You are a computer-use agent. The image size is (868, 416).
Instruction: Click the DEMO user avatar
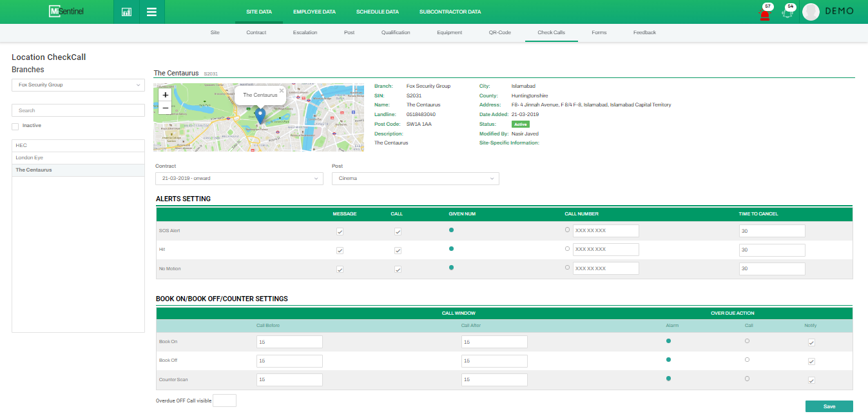click(x=811, y=12)
